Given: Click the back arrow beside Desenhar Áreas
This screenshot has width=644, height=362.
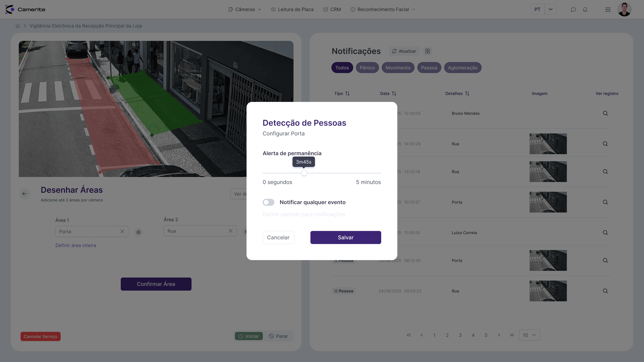Looking at the screenshot, I should click(24, 194).
